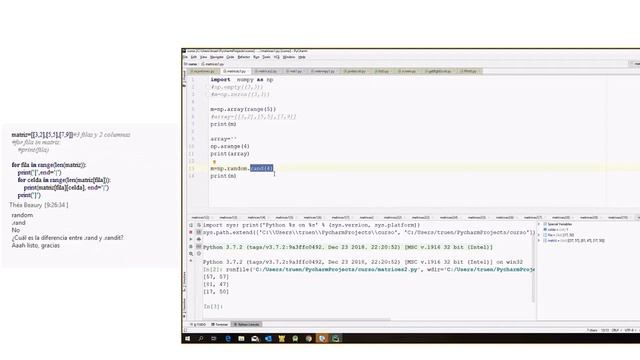The image size is (640, 360).
Task: Open the Python Console tool window tab
Action: pyautogui.click(x=247, y=324)
